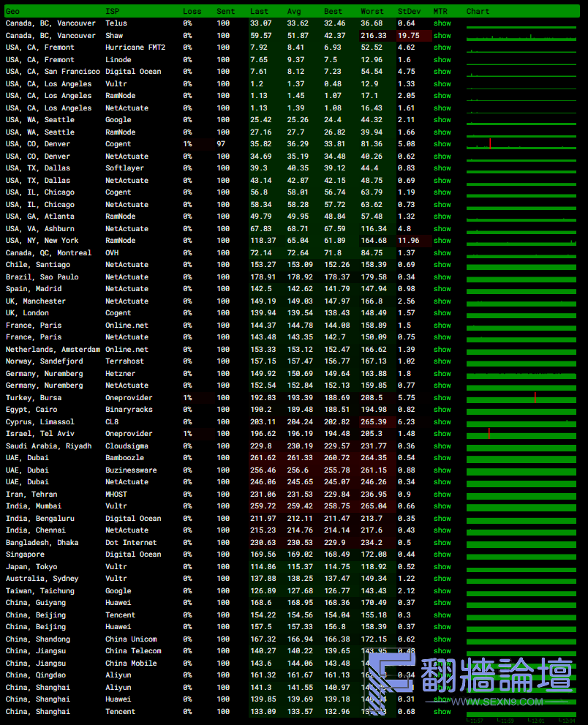Click the StDev column header

pos(409,11)
